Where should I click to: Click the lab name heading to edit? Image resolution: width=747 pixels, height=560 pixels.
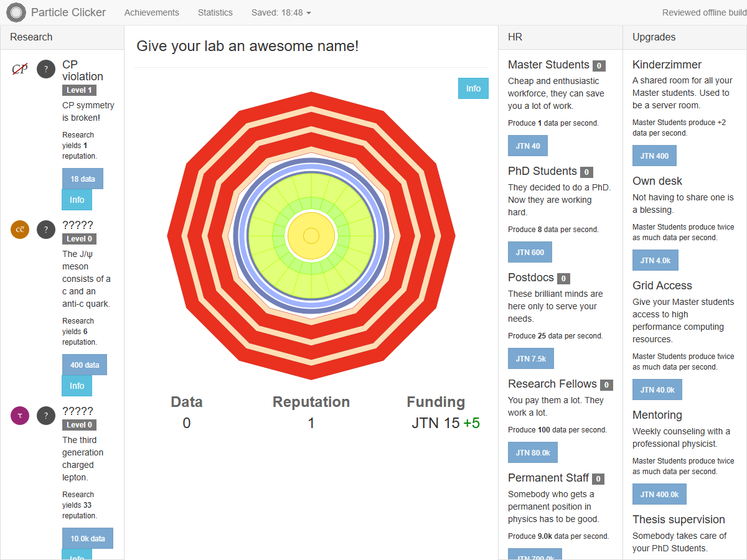click(248, 46)
